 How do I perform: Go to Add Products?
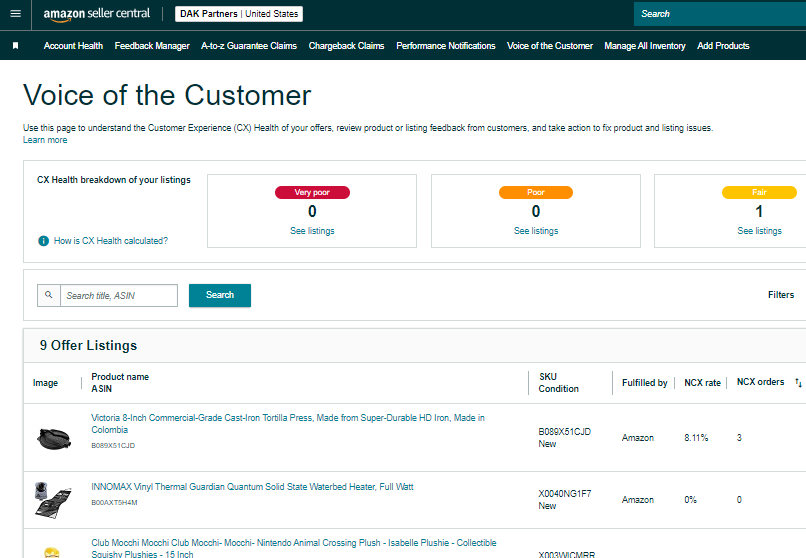pos(723,46)
